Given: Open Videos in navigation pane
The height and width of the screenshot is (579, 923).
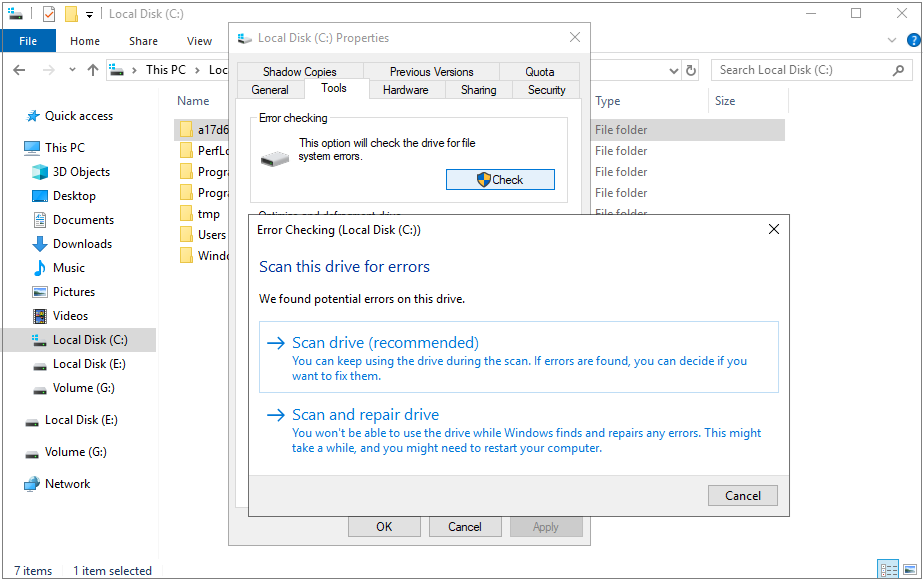Looking at the screenshot, I should point(70,317).
